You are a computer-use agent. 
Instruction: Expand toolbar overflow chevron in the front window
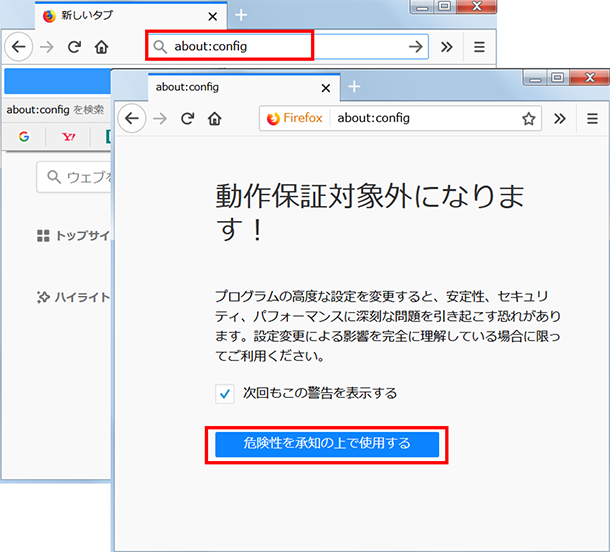pos(560,119)
